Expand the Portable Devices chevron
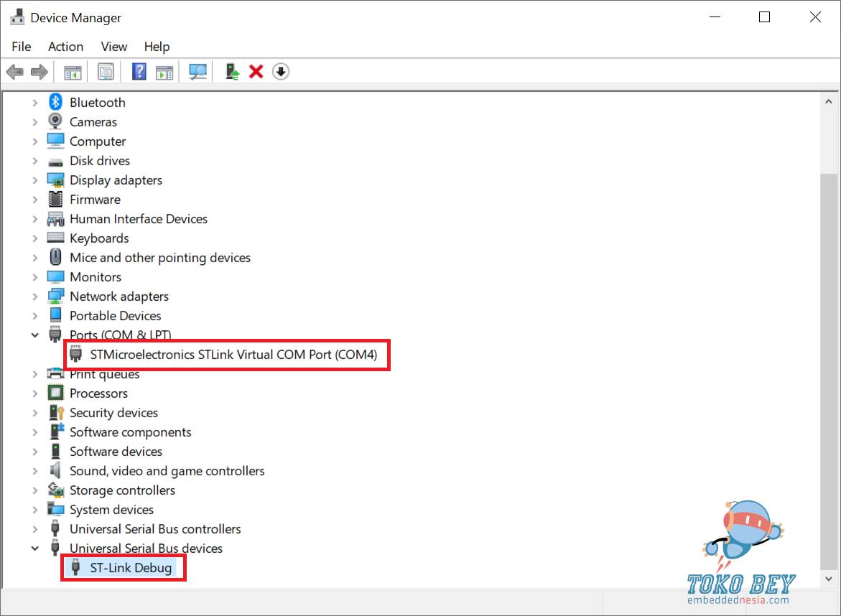Viewport: 841px width, 616px height. [35, 316]
